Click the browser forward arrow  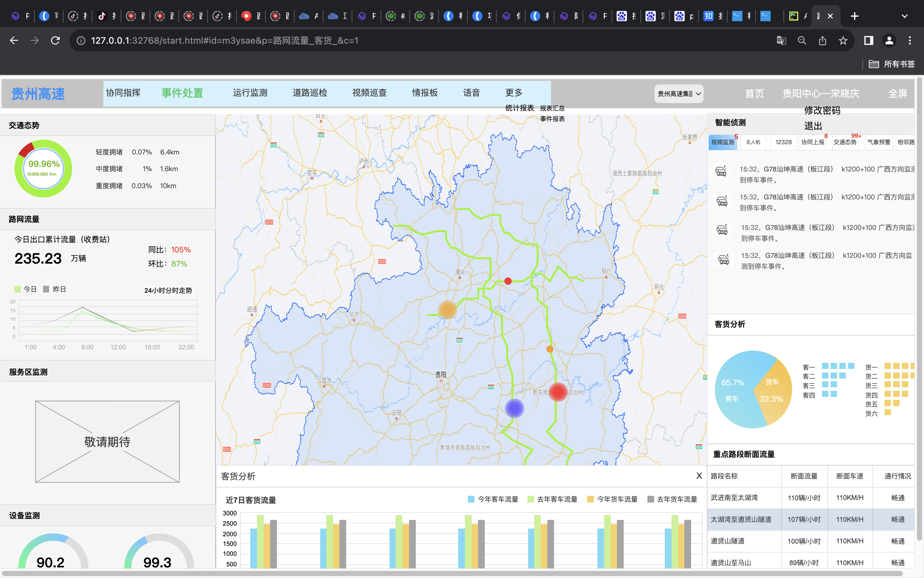click(35, 40)
